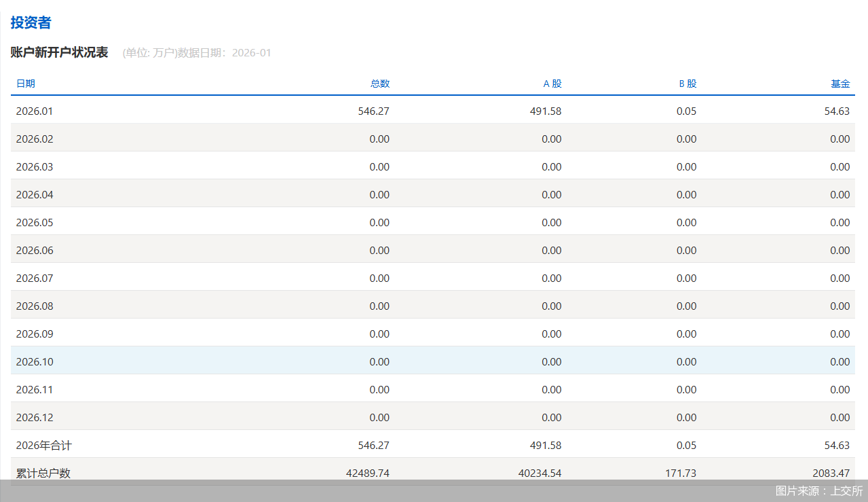This screenshot has width=868, height=502.
Task: Select 总数 value in 2026年合计 row
Action: click(x=374, y=445)
